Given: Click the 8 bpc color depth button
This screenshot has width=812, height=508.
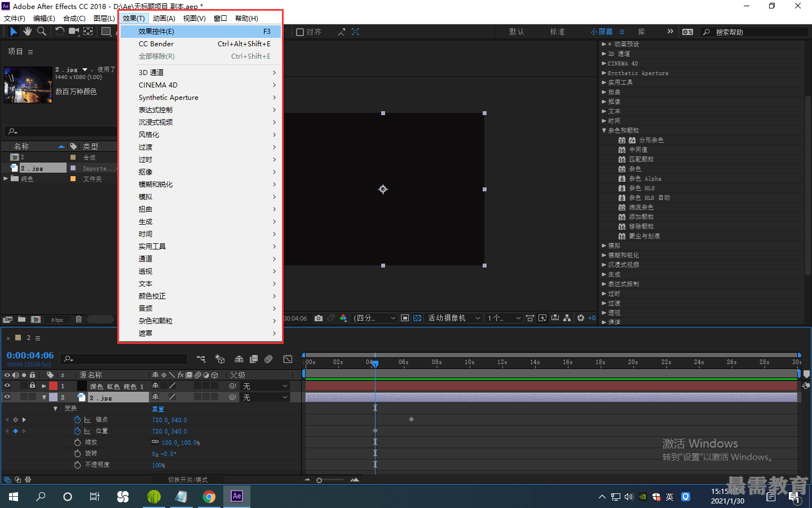Looking at the screenshot, I should (57, 319).
